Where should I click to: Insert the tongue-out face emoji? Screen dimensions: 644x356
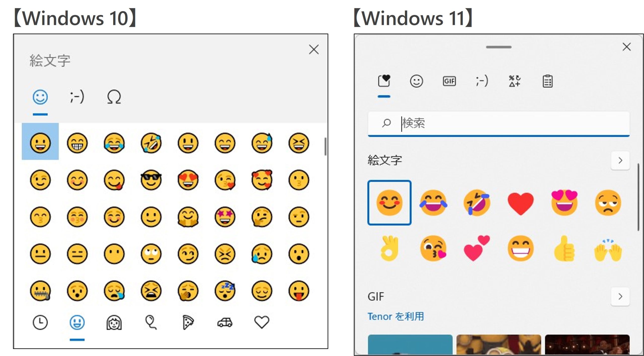(x=299, y=291)
